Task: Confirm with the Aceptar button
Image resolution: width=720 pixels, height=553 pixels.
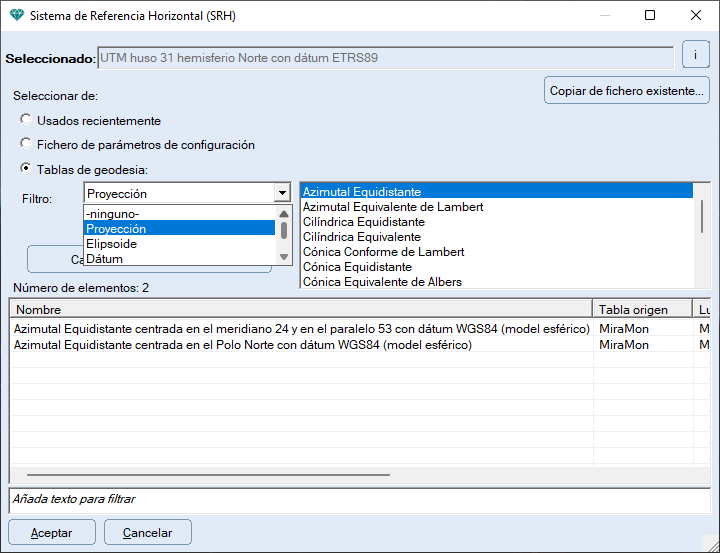Action: [52, 533]
